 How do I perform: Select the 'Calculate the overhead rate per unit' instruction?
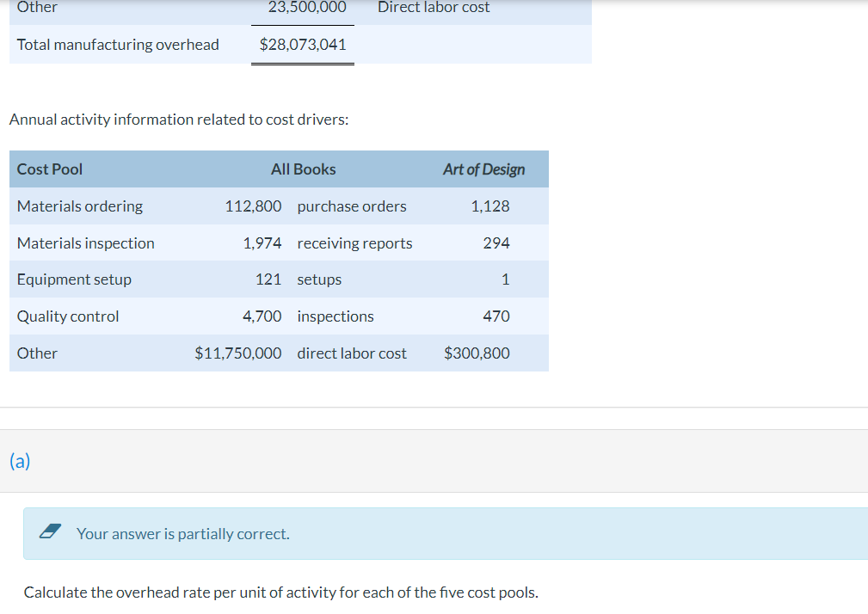(x=280, y=593)
